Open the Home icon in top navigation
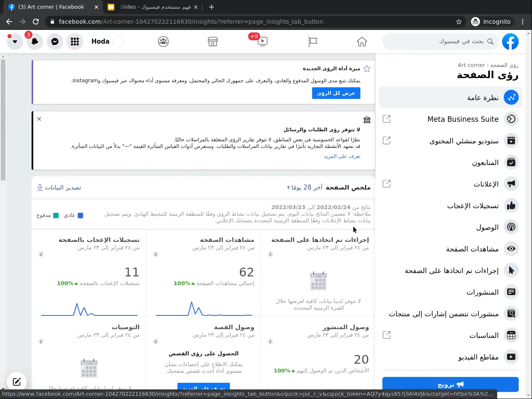The width and height of the screenshot is (532, 399). click(x=362, y=42)
